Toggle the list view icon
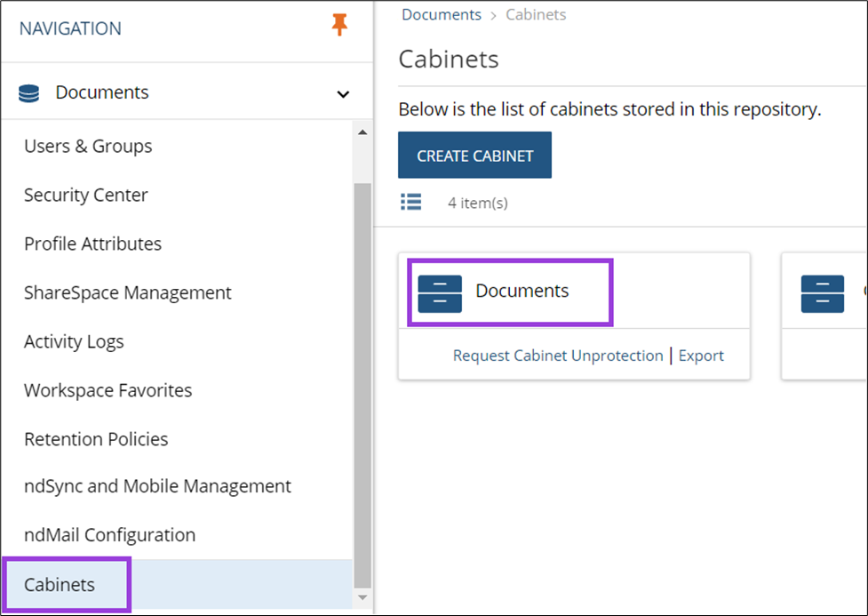Image resolution: width=868 pixels, height=616 pixels. point(410,203)
